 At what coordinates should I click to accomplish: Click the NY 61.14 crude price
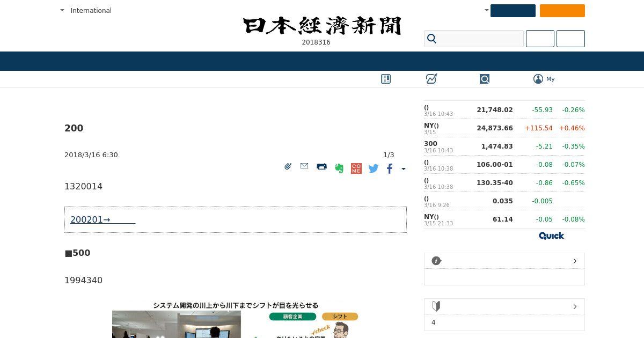point(503,219)
